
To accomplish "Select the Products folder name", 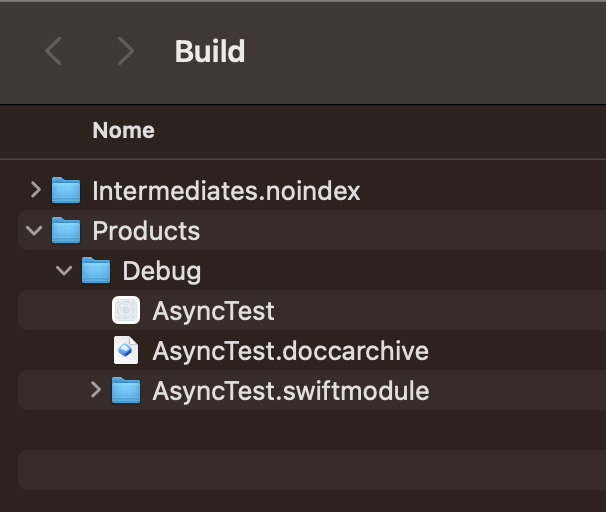I will (146, 231).
